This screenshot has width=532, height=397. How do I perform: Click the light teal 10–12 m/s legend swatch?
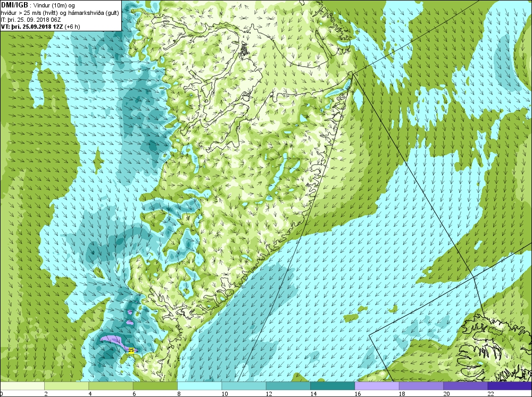(244, 386)
